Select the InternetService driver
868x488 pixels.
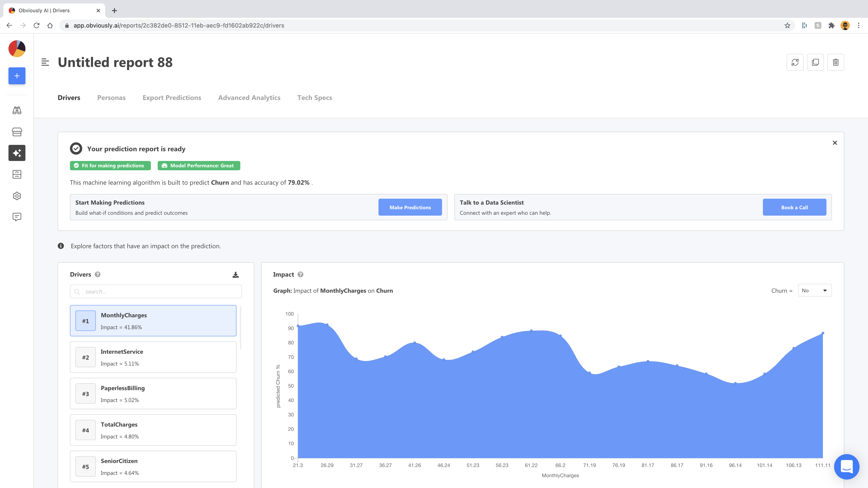pos(153,357)
